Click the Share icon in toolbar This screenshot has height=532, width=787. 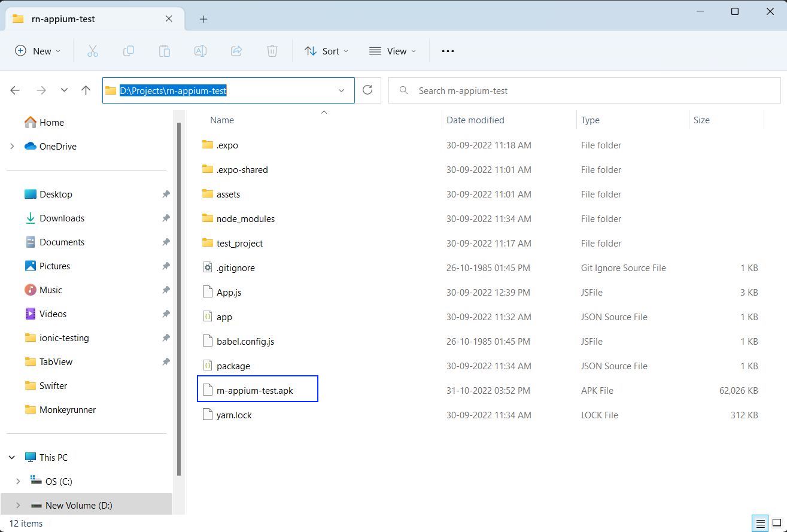236,51
